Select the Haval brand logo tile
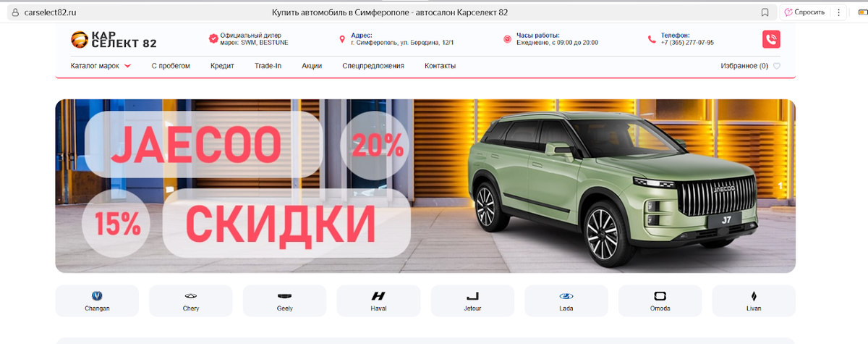The image size is (868, 344). [378, 301]
